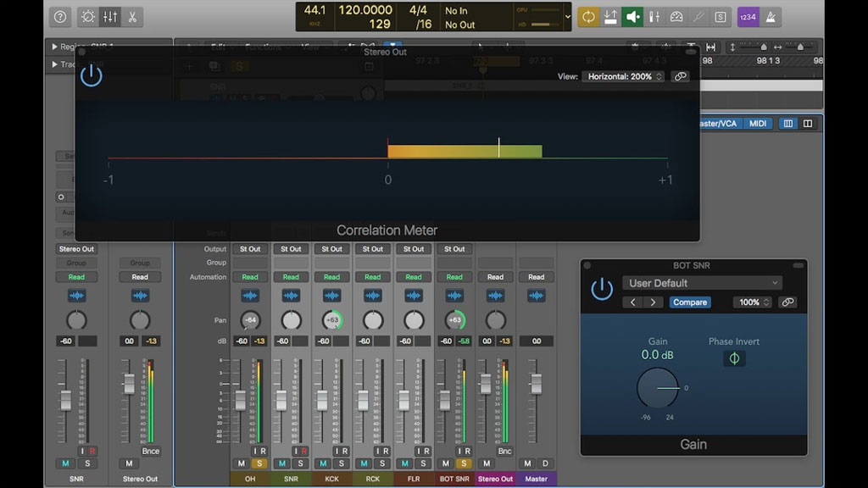Change automation mode Read on SNR mixer channel
Image resolution: width=868 pixels, height=488 pixels.
pyautogui.click(x=292, y=277)
